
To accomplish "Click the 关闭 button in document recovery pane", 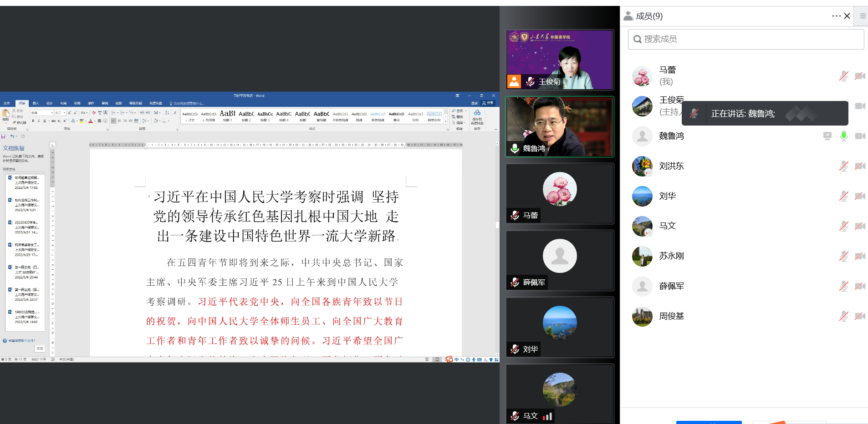I will [x=40, y=348].
